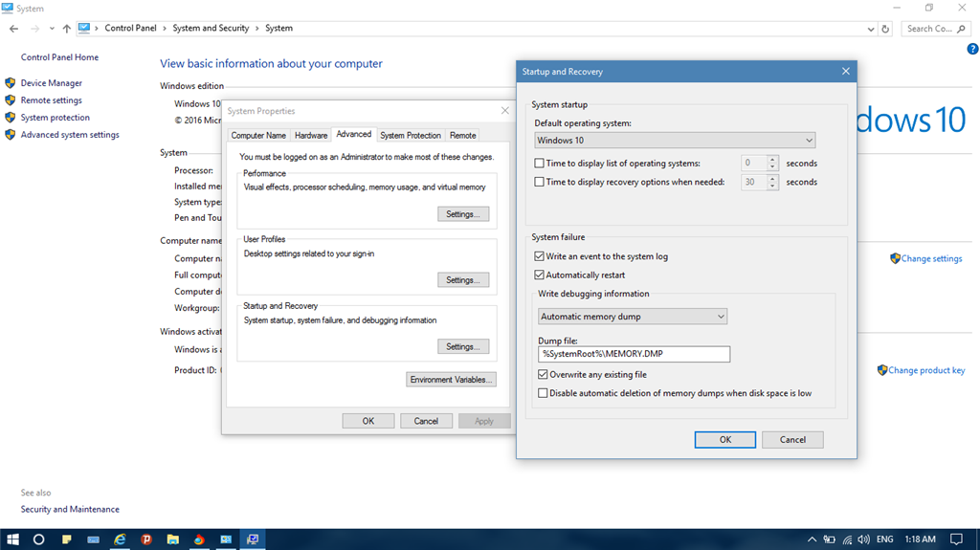The width and height of the screenshot is (980, 550).
Task: Click the Advanced system settings shield icon
Action: pyautogui.click(x=10, y=134)
